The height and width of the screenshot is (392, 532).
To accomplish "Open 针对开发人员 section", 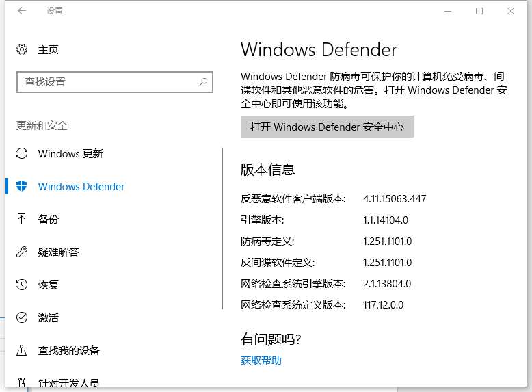I will (68, 382).
